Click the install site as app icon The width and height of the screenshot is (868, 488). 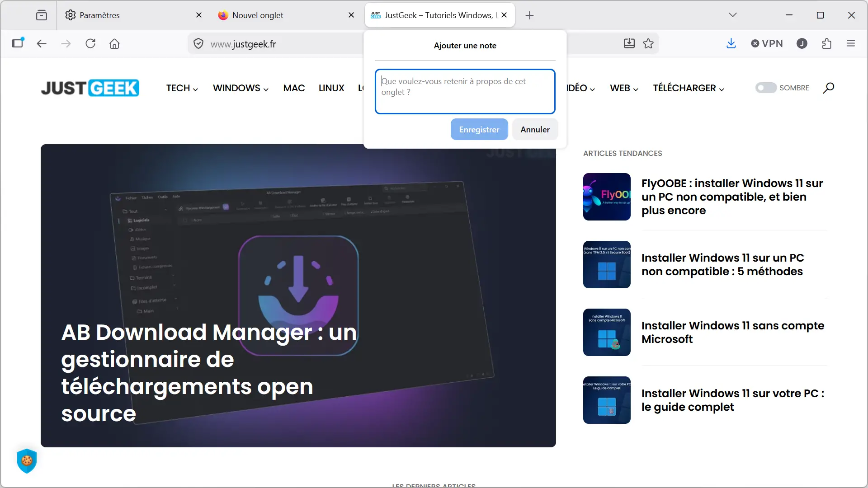click(629, 43)
